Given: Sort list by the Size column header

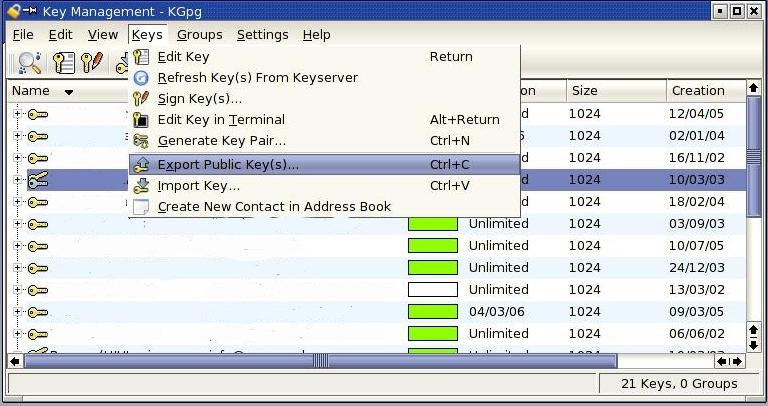Looking at the screenshot, I should [x=616, y=91].
